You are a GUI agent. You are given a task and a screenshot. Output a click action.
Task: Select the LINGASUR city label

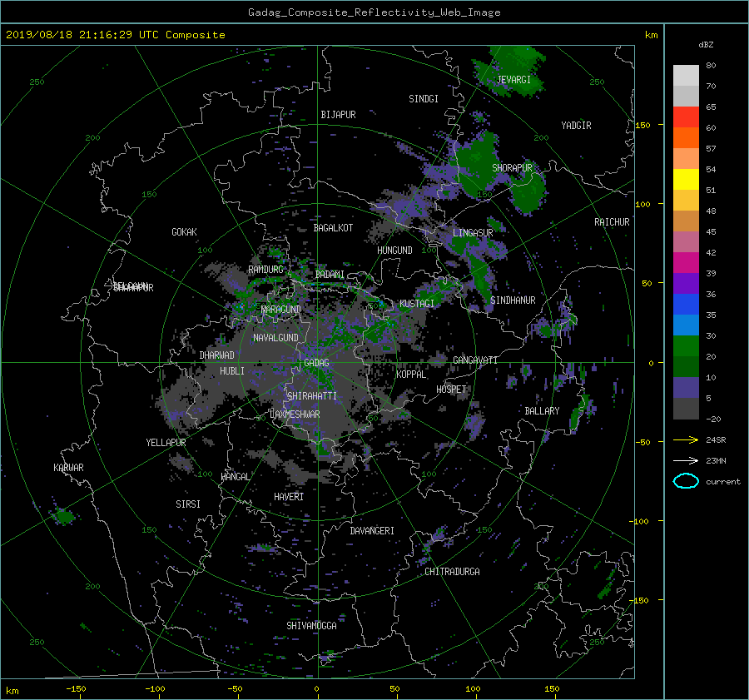pyautogui.click(x=473, y=233)
